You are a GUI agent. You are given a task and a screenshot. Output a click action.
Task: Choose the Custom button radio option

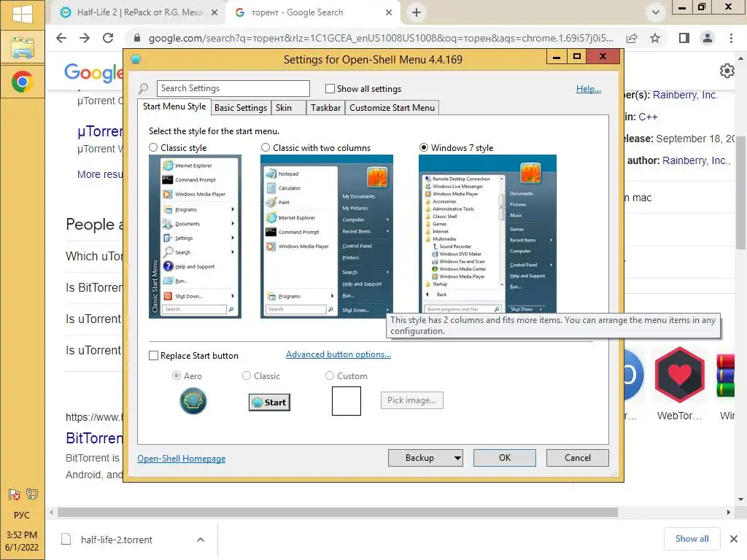(329, 376)
